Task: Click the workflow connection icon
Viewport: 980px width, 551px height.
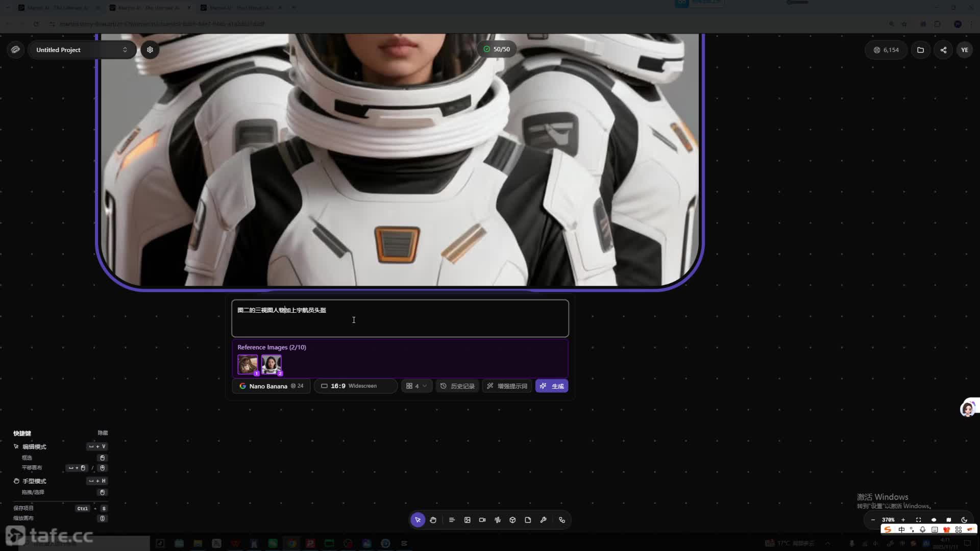Action: tap(562, 520)
